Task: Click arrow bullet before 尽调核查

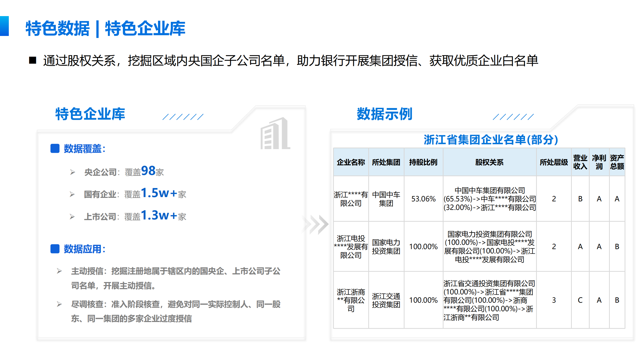Action: pyautogui.click(x=59, y=304)
